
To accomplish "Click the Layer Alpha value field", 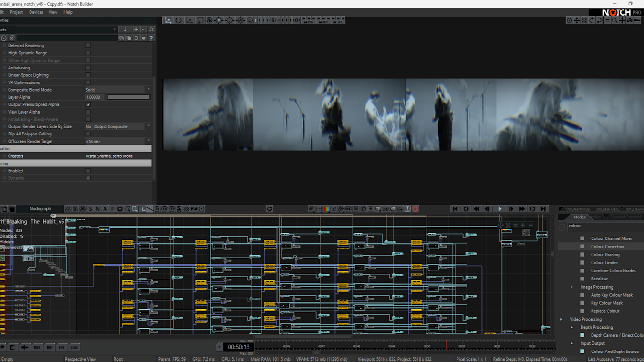I will click(x=95, y=97).
